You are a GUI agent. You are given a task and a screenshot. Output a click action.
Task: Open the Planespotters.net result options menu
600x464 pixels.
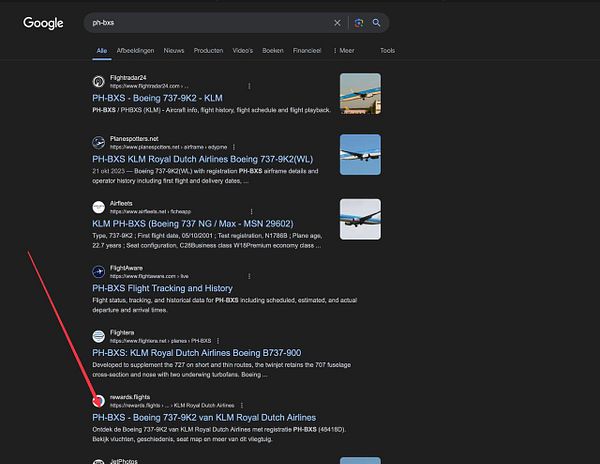tap(234, 147)
